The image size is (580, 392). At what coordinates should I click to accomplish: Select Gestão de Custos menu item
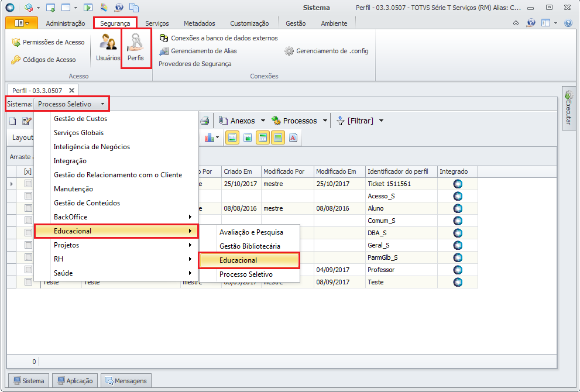[116, 119]
